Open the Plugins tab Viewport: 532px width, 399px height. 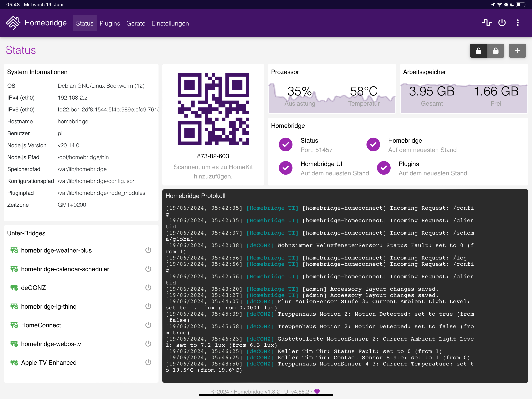pyautogui.click(x=110, y=23)
